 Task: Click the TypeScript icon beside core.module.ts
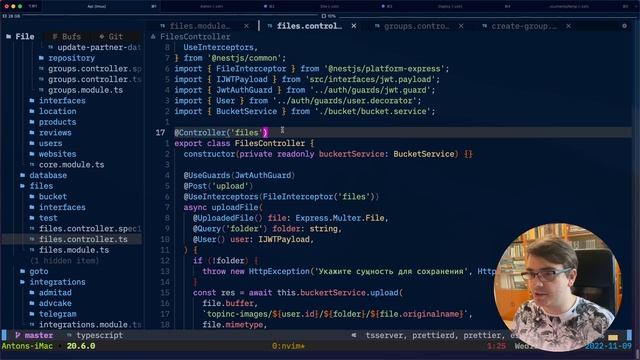click(32, 164)
